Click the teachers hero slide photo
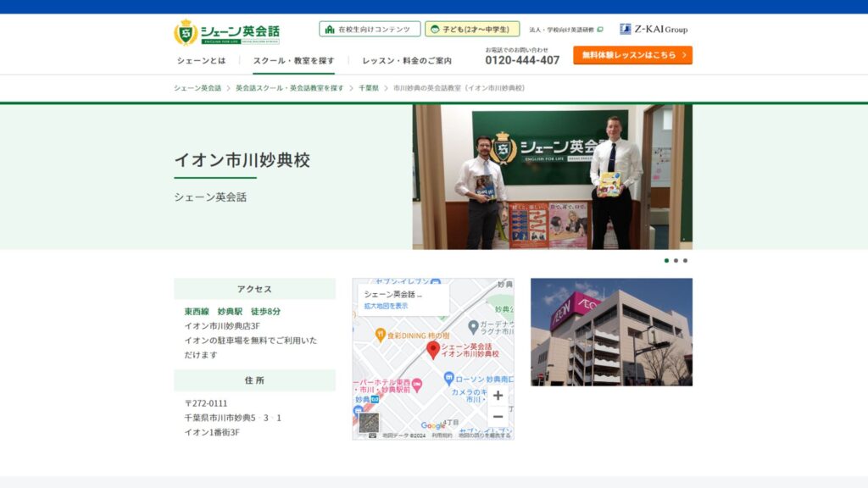This screenshot has width=868, height=488. (x=552, y=176)
